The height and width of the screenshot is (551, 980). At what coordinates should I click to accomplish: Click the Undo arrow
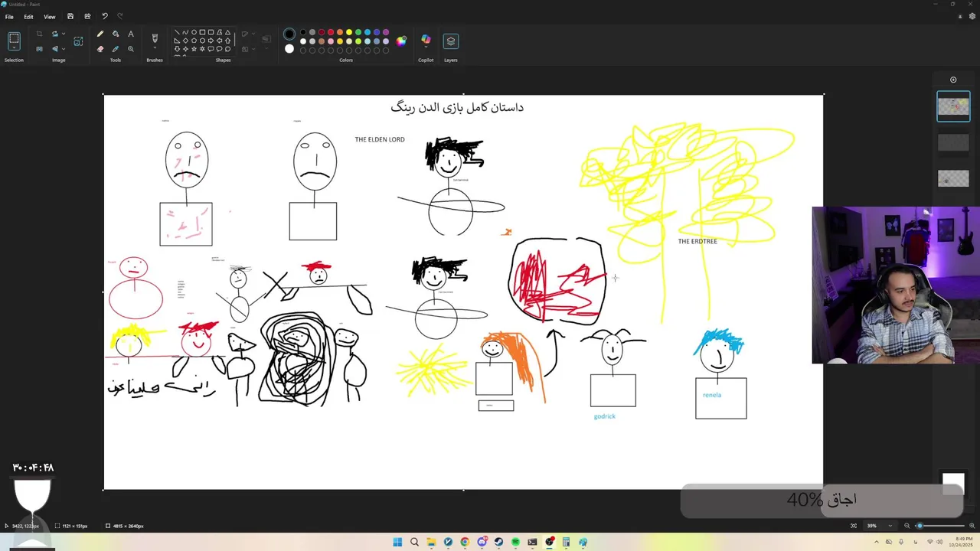point(105,16)
